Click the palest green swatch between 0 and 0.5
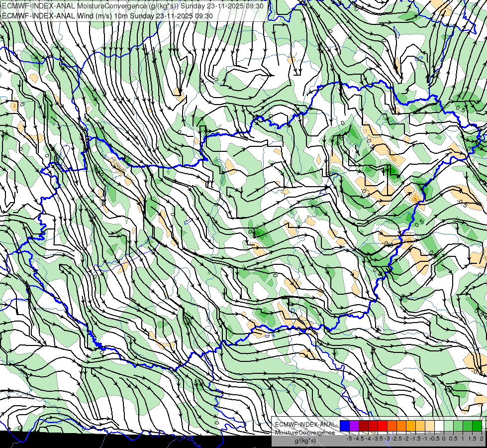This screenshot has width=487, height=448. click(449, 426)
